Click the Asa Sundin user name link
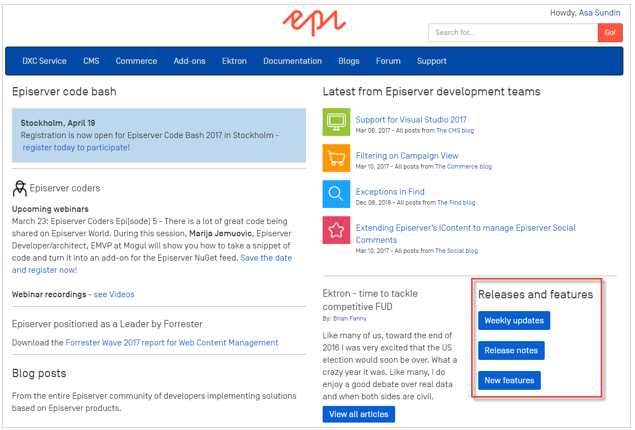Screen dimensions: 635x430 (600, 12)
